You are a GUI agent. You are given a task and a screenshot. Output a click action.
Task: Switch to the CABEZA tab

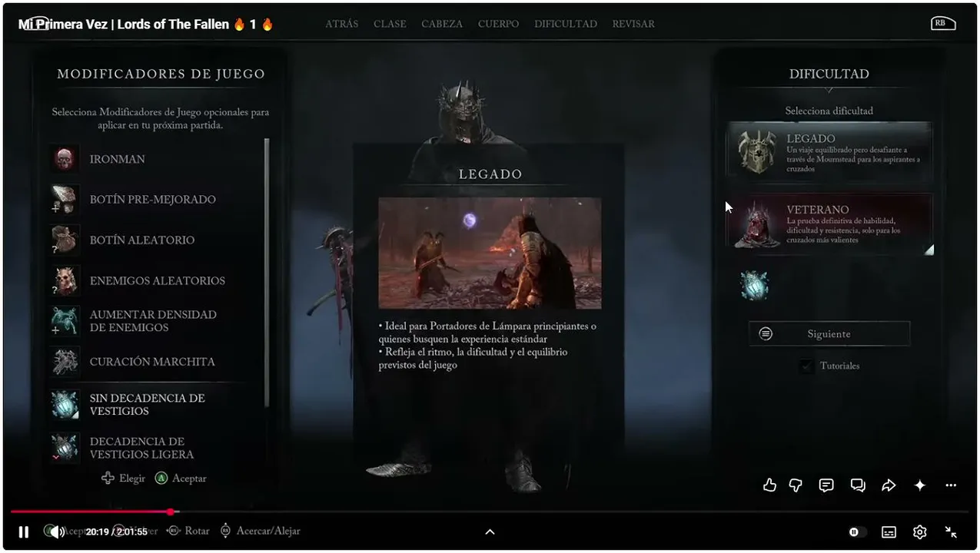click(442, 24)
